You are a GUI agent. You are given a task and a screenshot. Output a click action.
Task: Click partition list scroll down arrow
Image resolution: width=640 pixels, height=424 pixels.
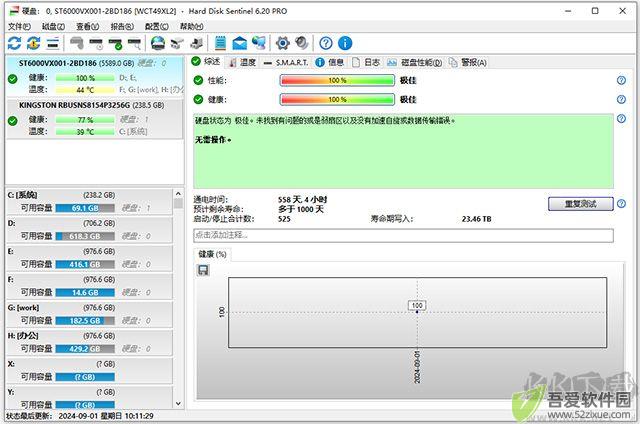click(178, 403)
